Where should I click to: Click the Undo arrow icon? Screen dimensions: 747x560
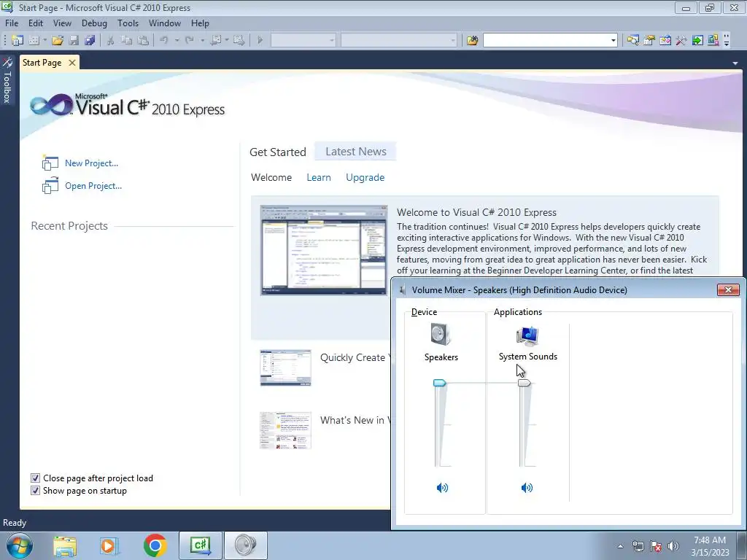pos(164,41)
